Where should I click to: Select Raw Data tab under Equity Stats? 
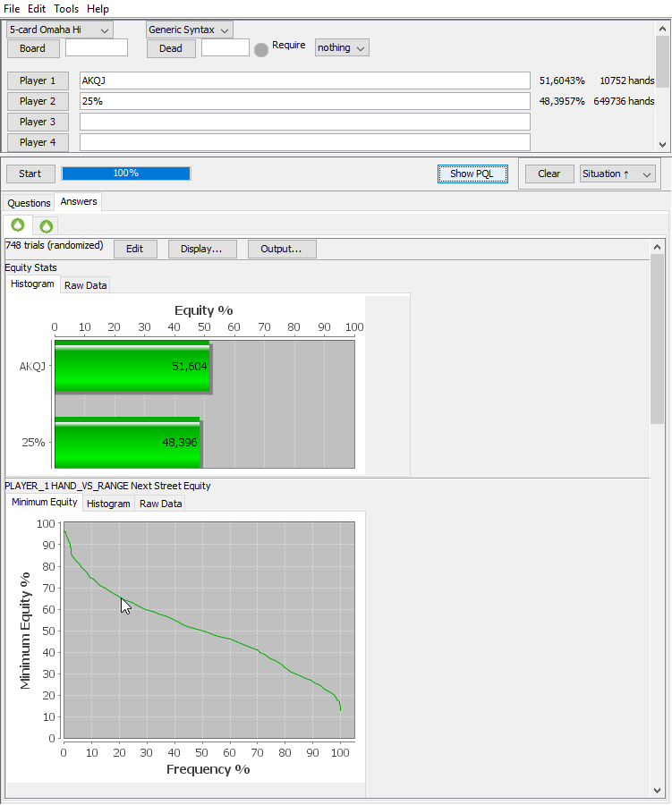coord(86,285)
